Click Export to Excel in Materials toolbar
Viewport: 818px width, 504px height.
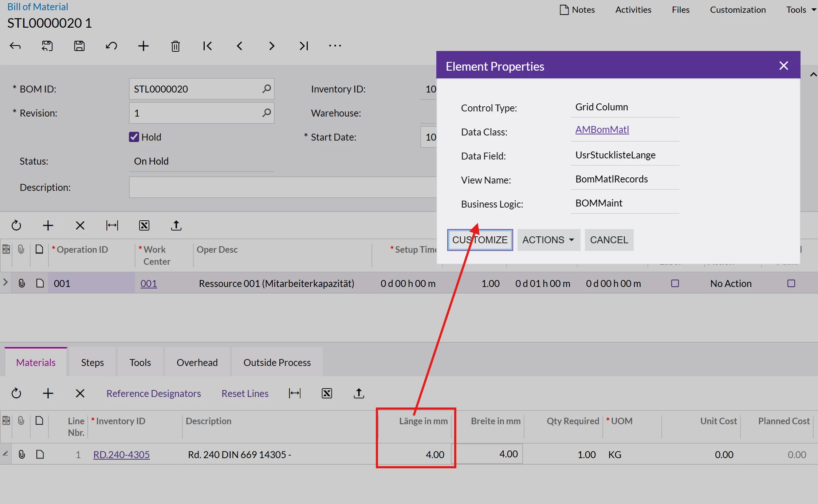327,393
